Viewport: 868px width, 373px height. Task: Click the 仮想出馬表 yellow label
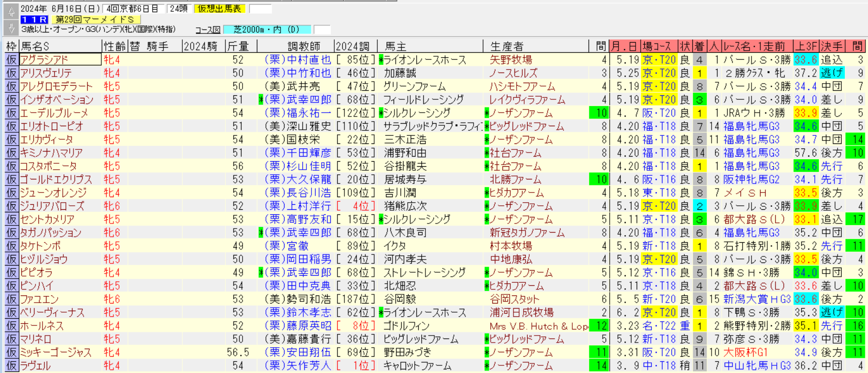point(220,9)
